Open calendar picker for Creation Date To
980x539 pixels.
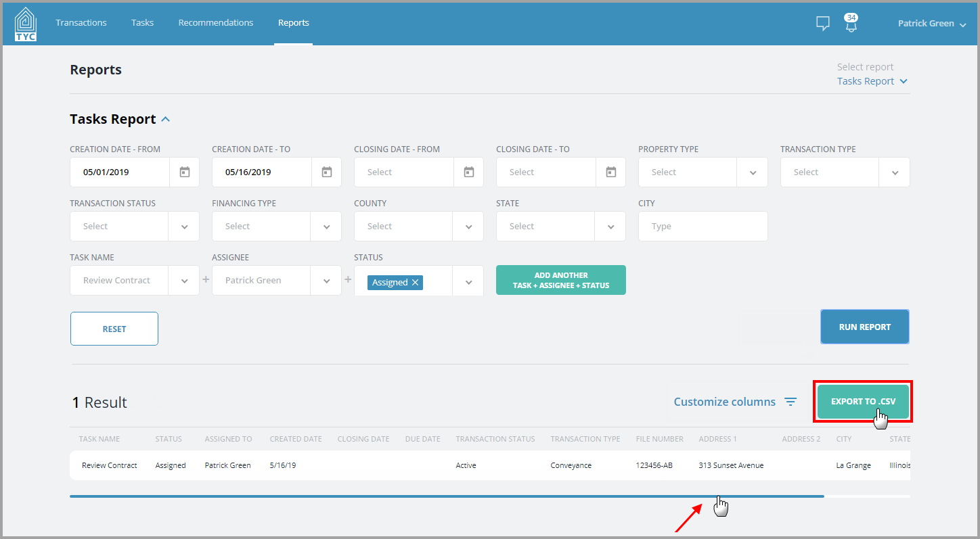pyautogui.click(x=326, y=172)
